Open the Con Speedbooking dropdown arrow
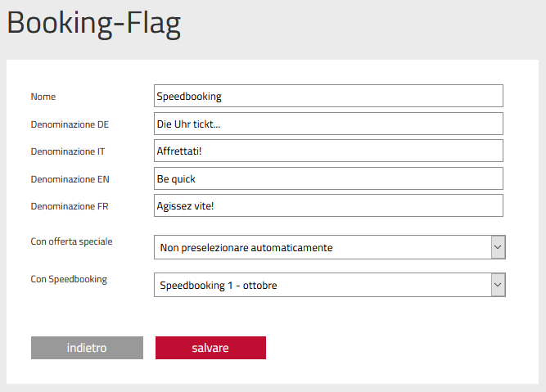 point(498,285)
